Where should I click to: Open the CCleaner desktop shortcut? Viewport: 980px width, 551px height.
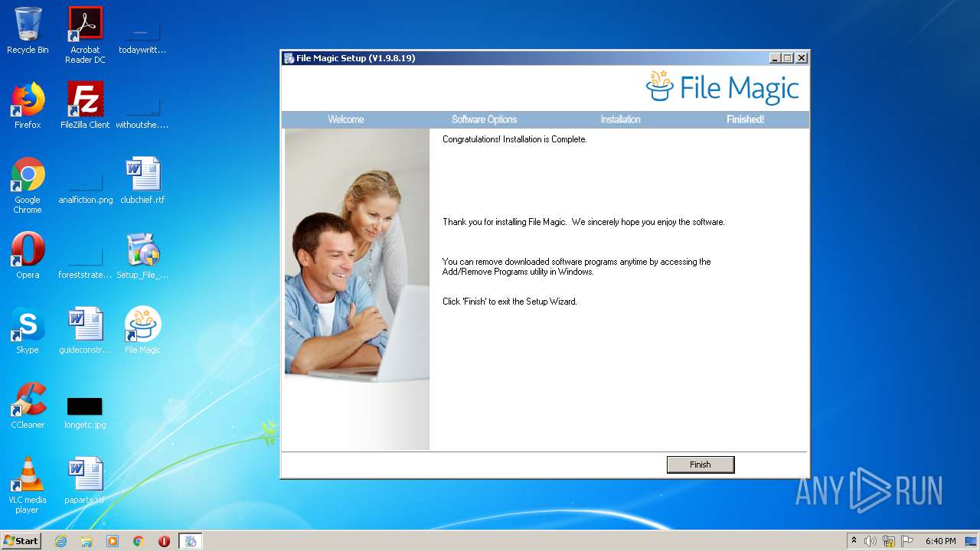28,406
